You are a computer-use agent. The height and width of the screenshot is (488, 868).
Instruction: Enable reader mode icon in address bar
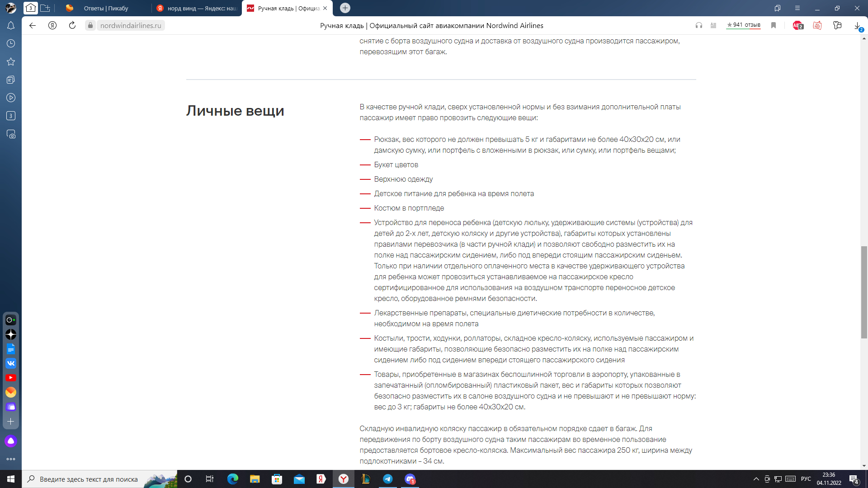click(713, 25)
